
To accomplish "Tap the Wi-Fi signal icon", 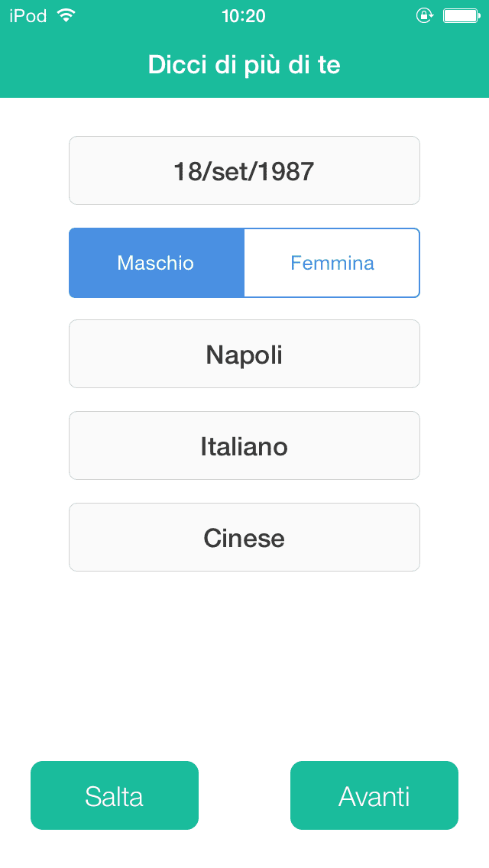I will coord(66,15).
